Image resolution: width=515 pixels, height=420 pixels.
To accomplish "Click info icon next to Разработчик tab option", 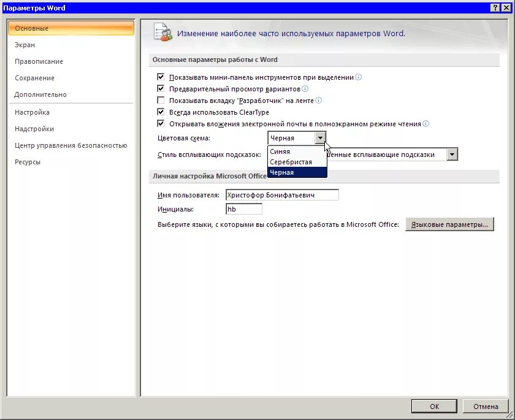I will click(318, 101).
